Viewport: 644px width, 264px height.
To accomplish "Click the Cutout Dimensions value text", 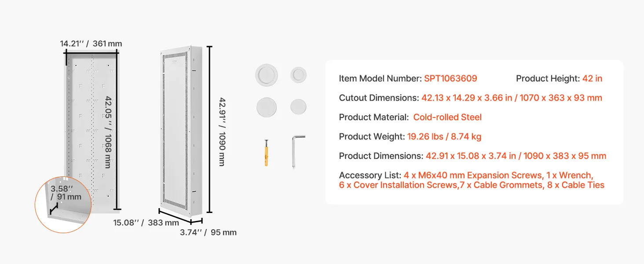I will (x=512, y=98).
